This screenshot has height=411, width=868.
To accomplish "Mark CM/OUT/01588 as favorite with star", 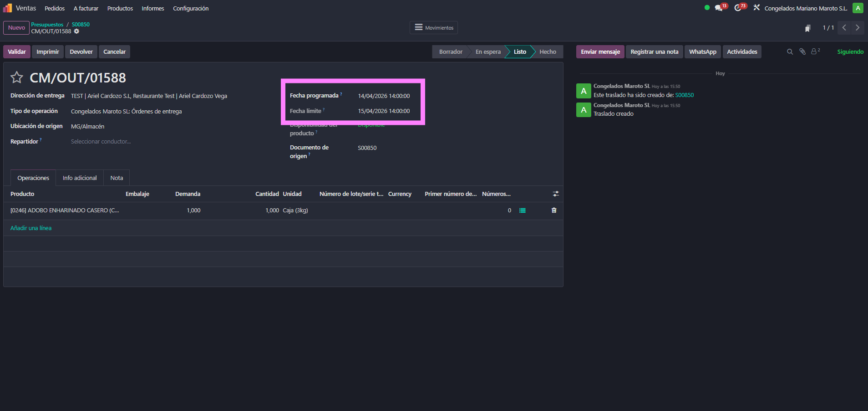I will 17,77.
